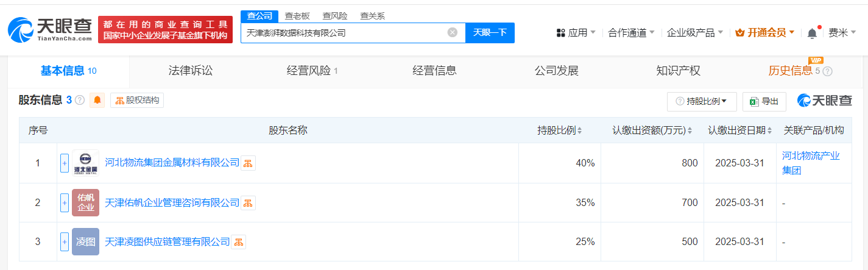Screen dimensions: 868x270
Task: Click the 应用 grid icon
Action: pos(561,33)
